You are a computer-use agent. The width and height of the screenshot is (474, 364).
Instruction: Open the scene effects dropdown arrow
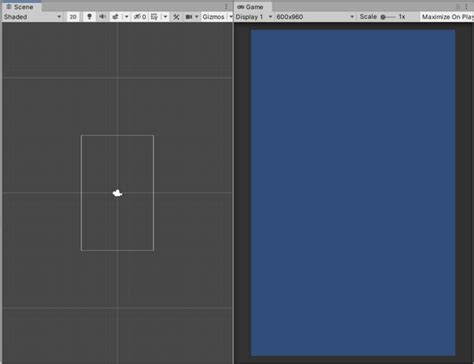pos(126,17)
